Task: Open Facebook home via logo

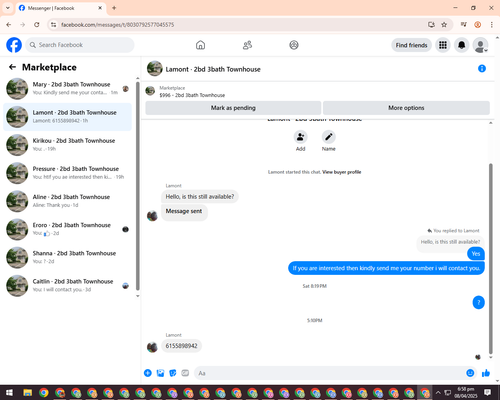Action: (x=14, y=45)
